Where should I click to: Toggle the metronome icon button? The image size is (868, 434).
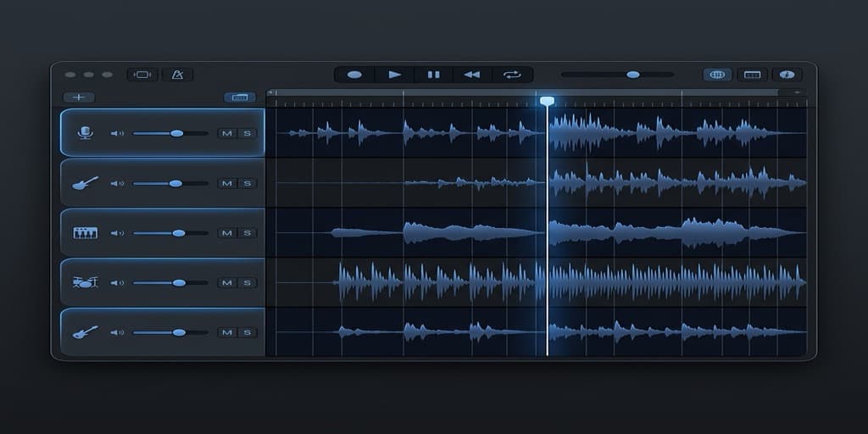point(178,75)
